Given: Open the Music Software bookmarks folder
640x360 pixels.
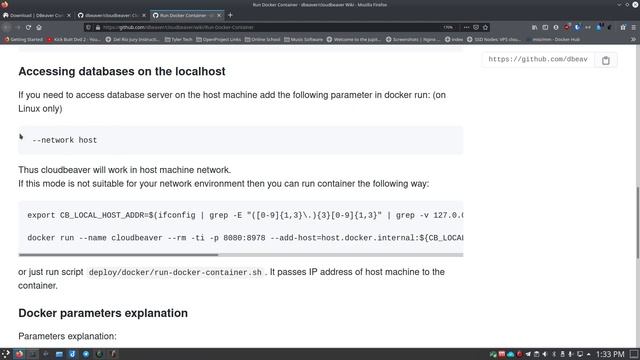Looking at the screenshot, I should click(x=303, y=40).
